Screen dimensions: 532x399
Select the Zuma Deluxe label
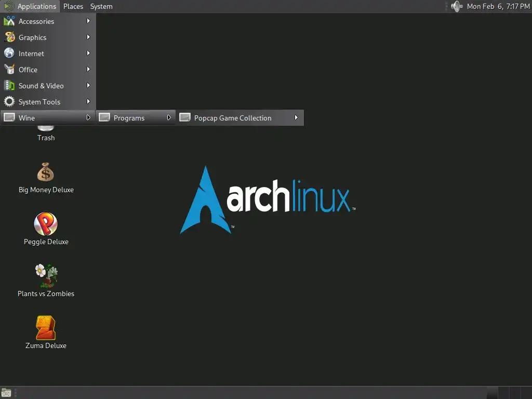click(46, 345)
